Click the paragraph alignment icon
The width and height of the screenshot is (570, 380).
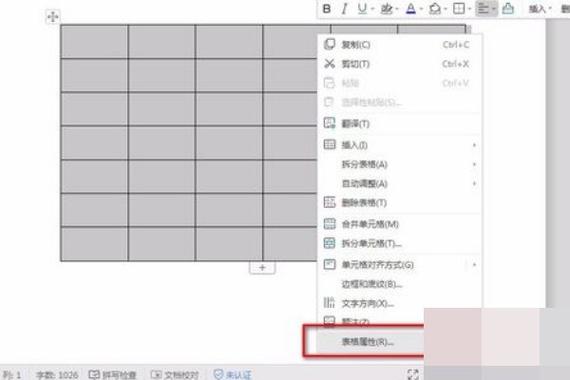483,9
